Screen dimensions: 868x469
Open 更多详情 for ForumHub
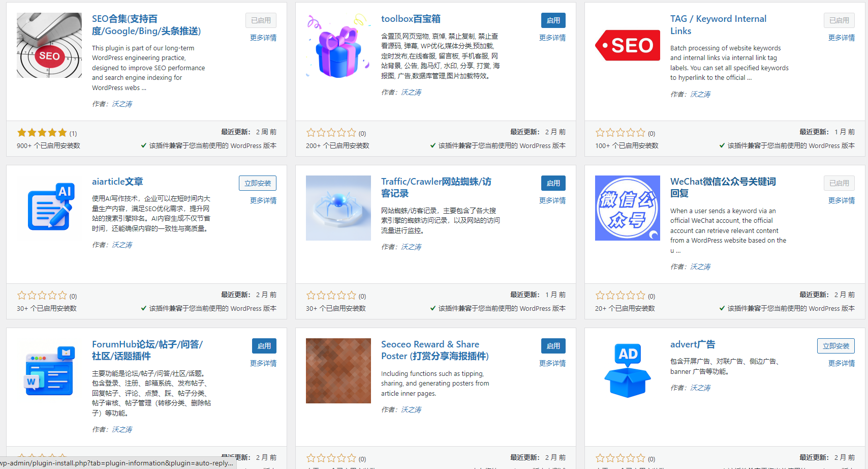(x=263, y=363)
